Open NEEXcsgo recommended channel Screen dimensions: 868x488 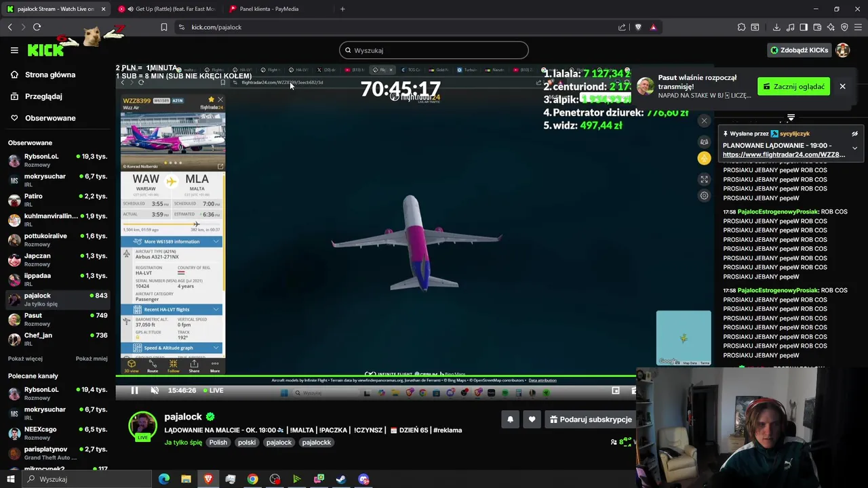(58, 433)
